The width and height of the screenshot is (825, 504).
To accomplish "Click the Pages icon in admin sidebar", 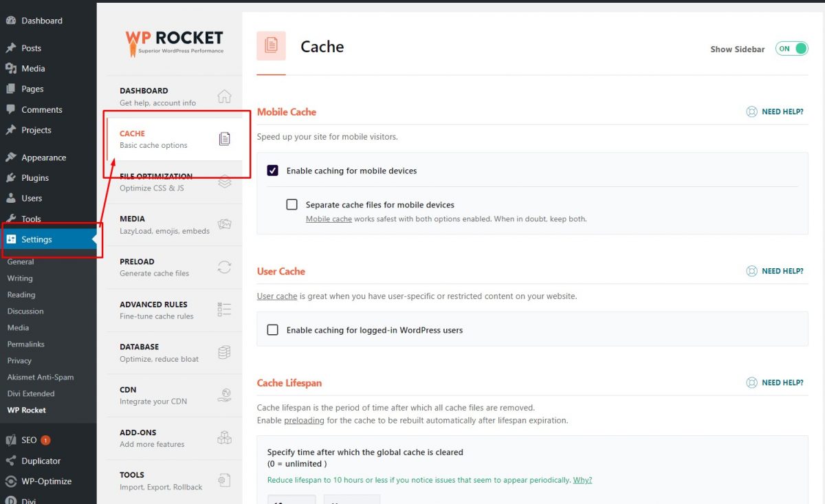I will point(11,89).
